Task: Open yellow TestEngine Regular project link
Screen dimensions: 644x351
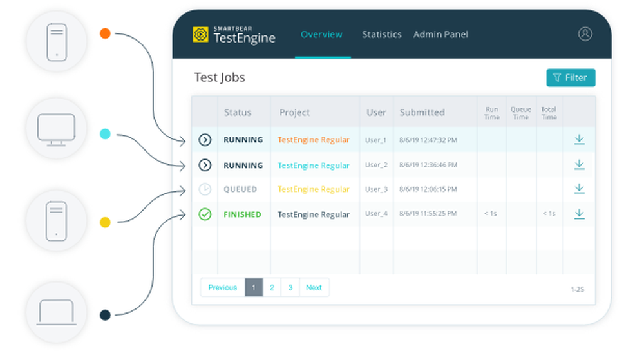Action: click(x=314, y=189)
